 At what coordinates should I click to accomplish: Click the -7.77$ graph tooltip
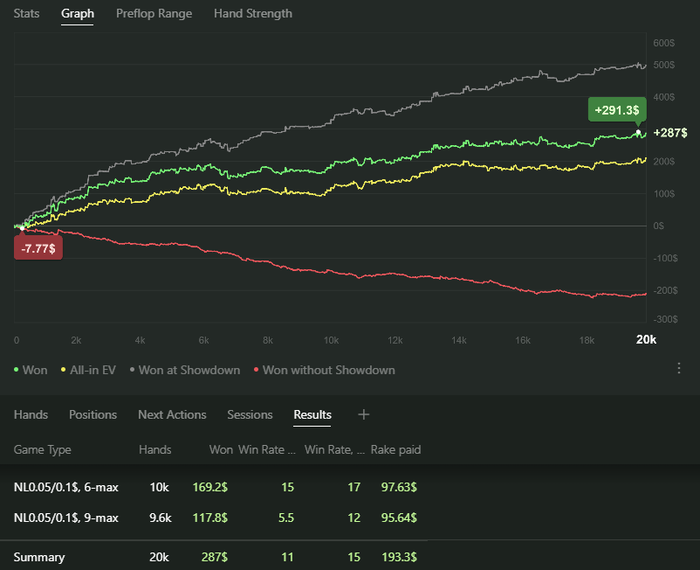point(38,248)
